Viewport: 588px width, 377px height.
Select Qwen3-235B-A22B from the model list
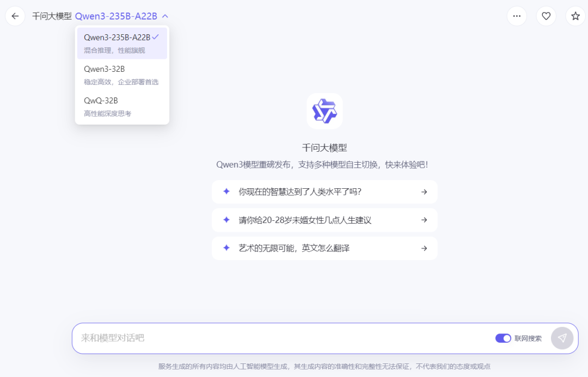click(x=122, y=43)
